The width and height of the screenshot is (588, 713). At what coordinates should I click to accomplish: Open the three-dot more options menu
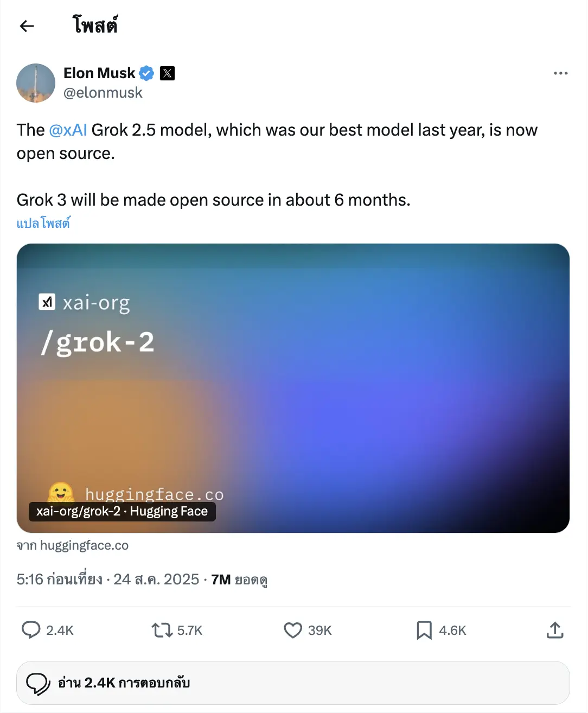pos(560,73)
